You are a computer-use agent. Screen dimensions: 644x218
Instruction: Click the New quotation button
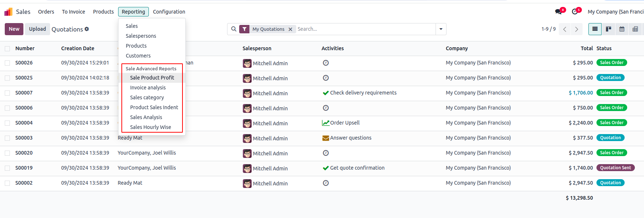pos(14,29)
